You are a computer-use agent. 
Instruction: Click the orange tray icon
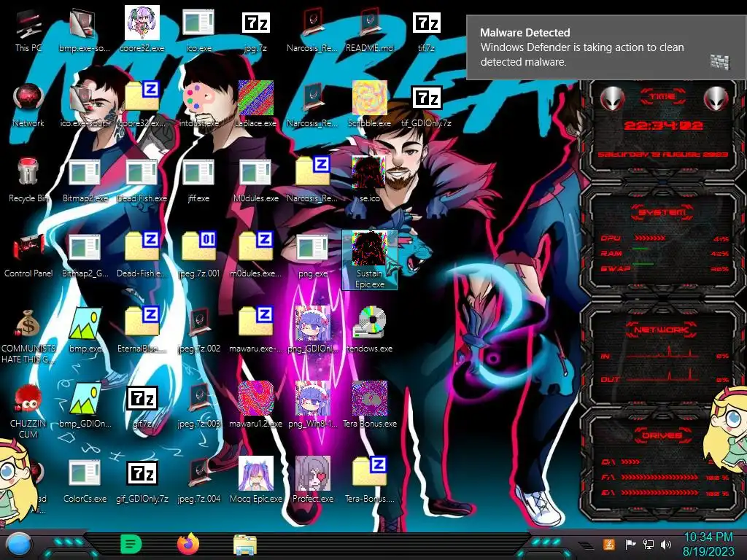(x=609, y=544)
